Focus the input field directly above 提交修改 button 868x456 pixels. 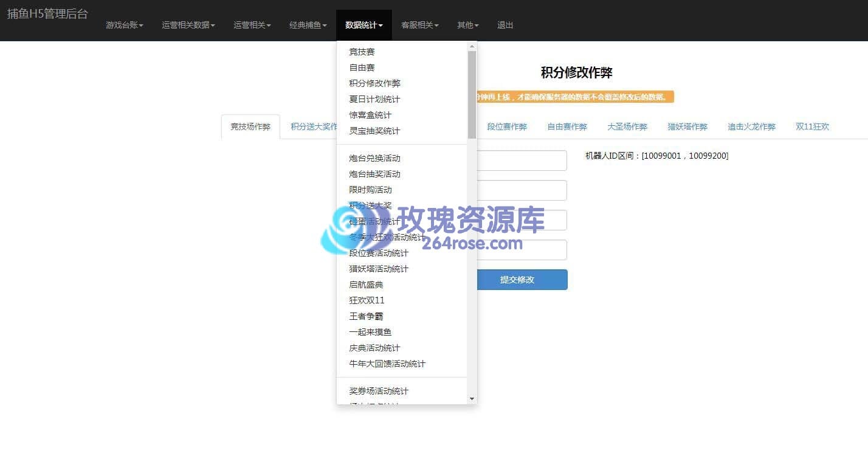click(x=522, y=250)
